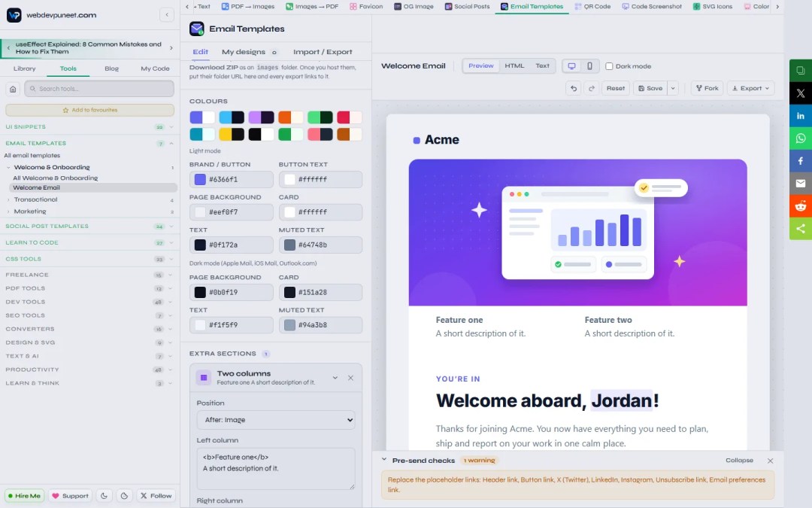Viewport: 812px width, 508px height.
Task: Click the Fork button
Action: tap(707, 88)
